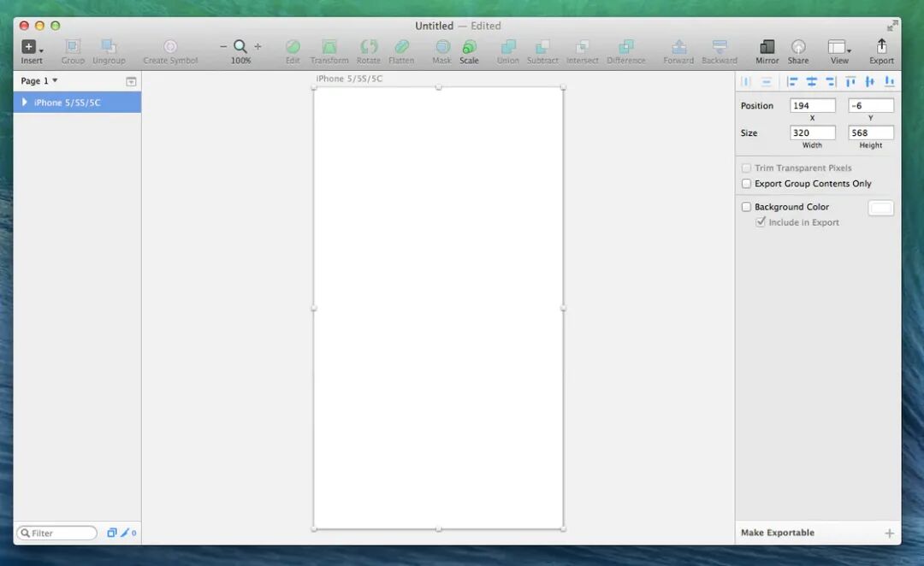
Task: Toggle the Include in Export checkbox
Action: [761, 222]
